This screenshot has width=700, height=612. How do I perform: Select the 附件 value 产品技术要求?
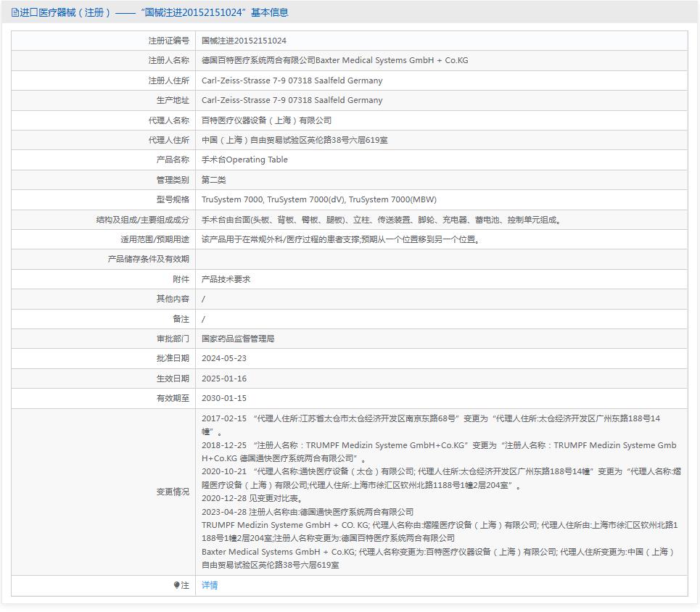click(x=223, y=278)
